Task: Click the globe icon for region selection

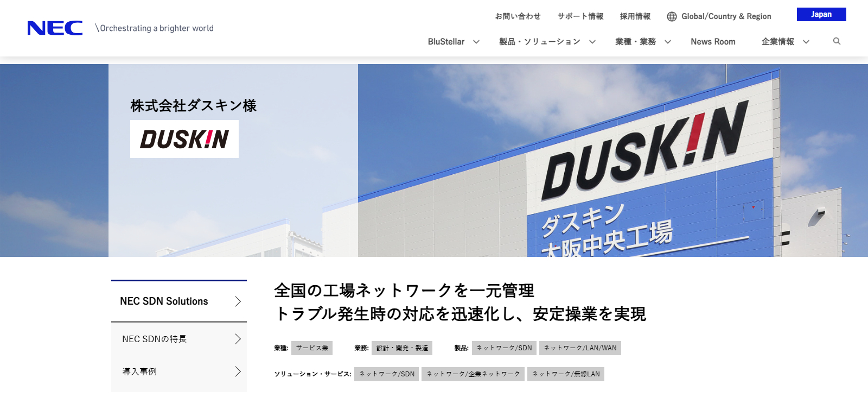Action: coord(672,16)
